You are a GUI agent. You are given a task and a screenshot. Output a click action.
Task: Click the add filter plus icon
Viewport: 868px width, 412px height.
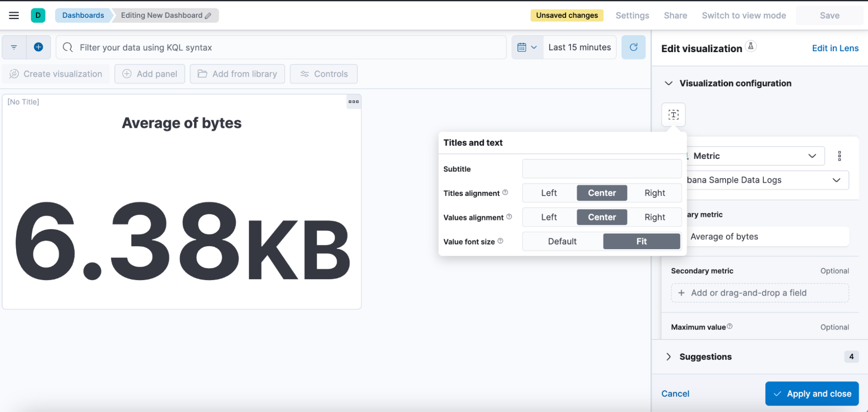coord(38,47)
